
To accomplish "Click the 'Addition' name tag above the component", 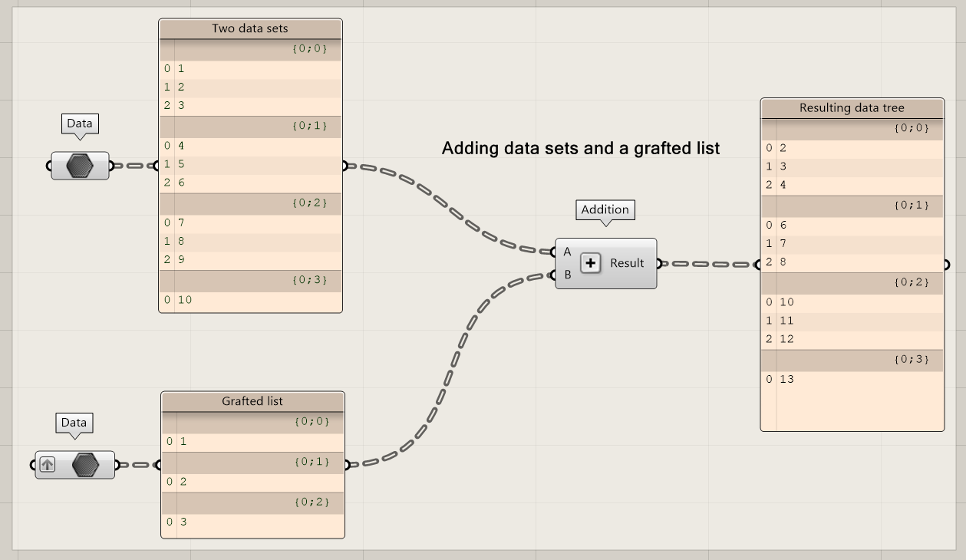I will [x=605, y=209].
